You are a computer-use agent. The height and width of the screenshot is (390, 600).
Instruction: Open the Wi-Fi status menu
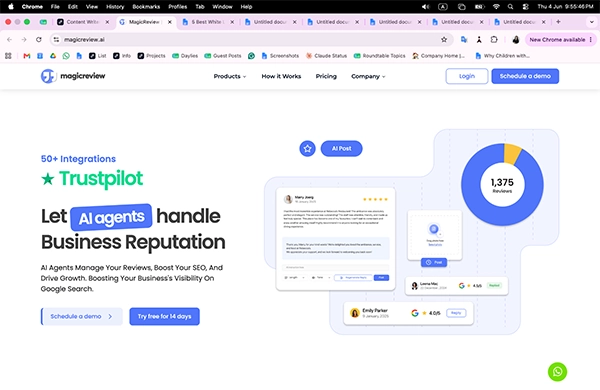(496, 7)
